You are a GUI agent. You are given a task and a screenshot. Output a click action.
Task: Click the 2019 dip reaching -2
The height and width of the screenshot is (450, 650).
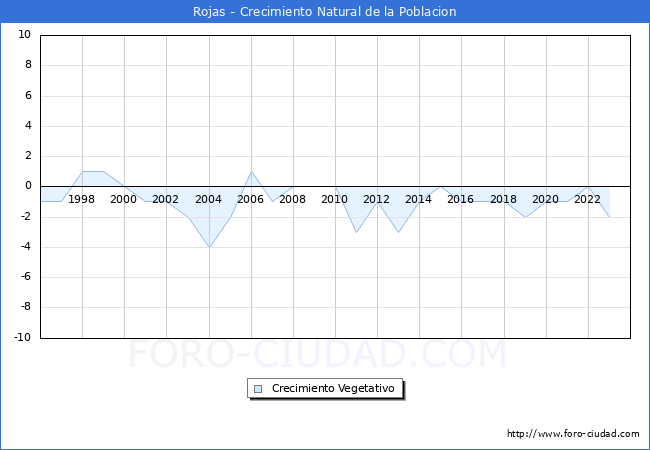click(525, 217)
